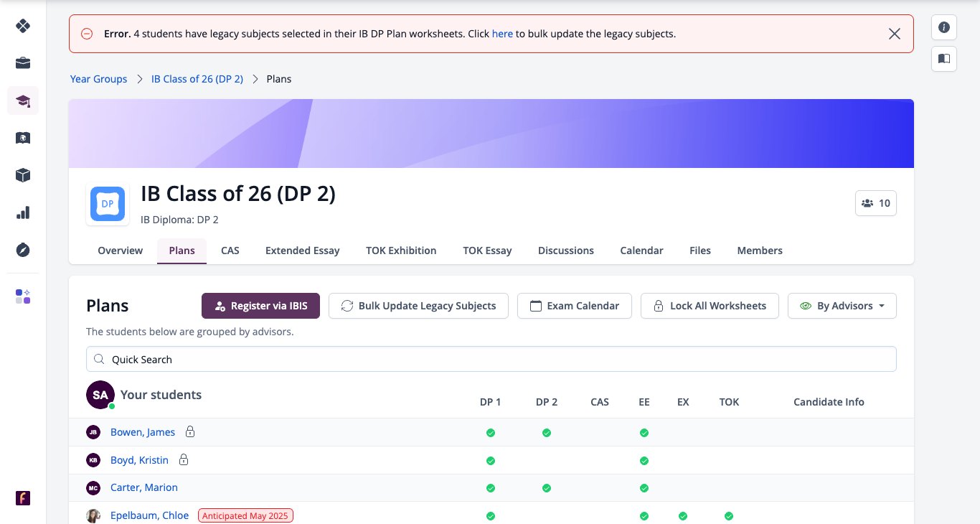The image size is (980, 524).
Task: Open the graduation cap sidebar icon
Action: (23, 100)
